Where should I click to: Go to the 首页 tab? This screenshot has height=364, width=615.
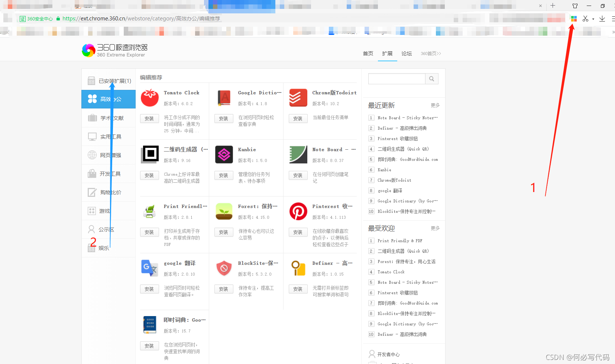[x=368, y=53]
